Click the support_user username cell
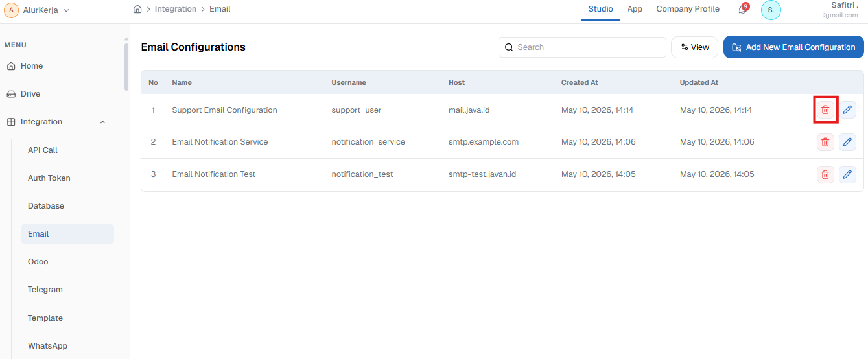This screenshot has width=868, height=359. (357, 110)
